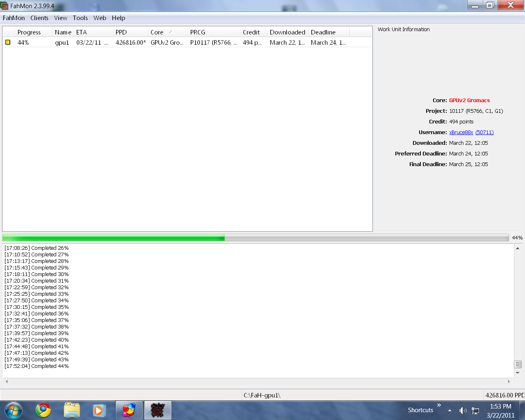This screenshot has height=420, width=525.
Task: Open the volume control tray icon
Action: click(463, 411)
